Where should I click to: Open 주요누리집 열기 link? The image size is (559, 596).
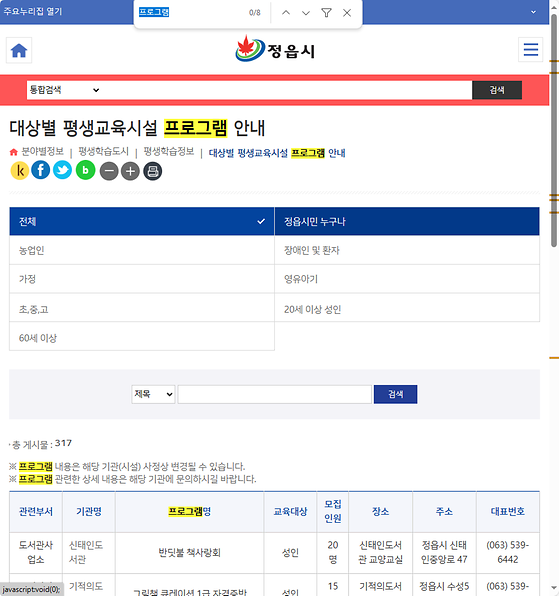tap(33, 11)
